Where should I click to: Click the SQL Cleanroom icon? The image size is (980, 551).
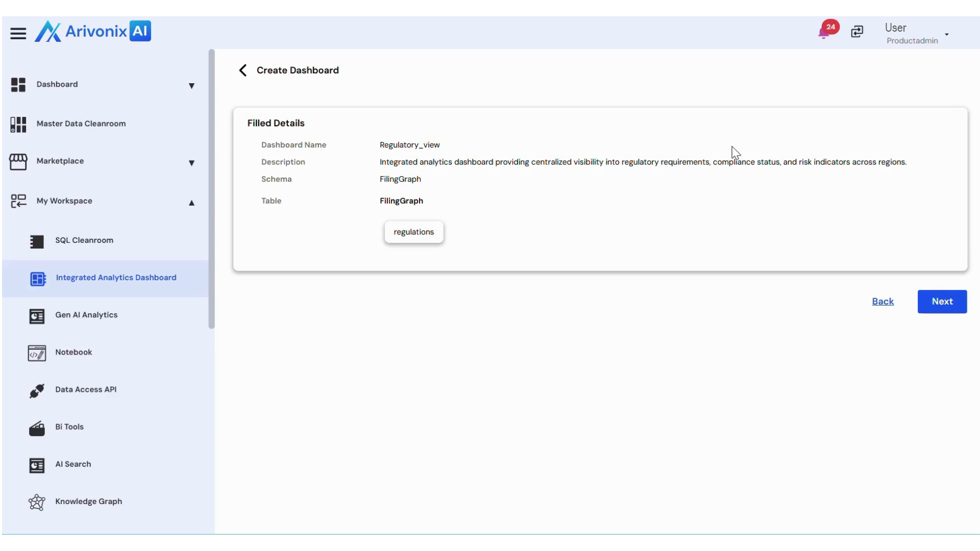[37, 241]
